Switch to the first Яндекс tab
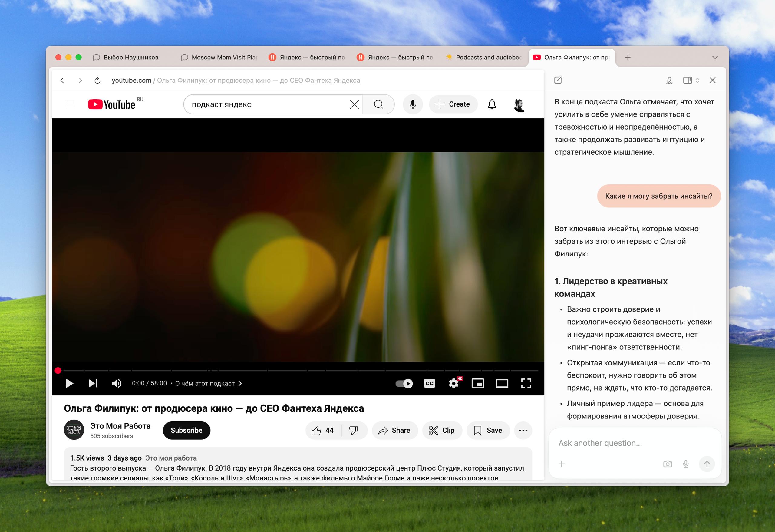The image size is (775, 532). pos(307,57)
